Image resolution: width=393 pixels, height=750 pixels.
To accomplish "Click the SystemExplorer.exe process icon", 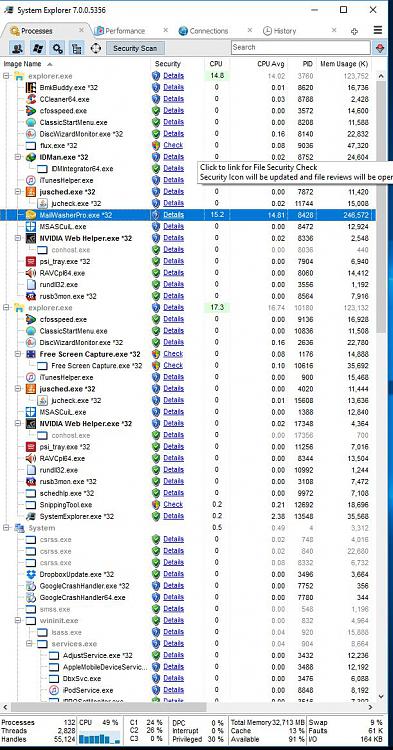I will point(31,516).
